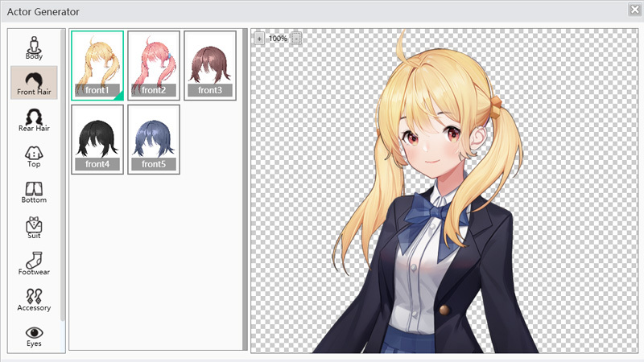Choose the Top clothing category
Viewport: 644px width, 362px height.
pyautogui.click(x=34, y=155)
